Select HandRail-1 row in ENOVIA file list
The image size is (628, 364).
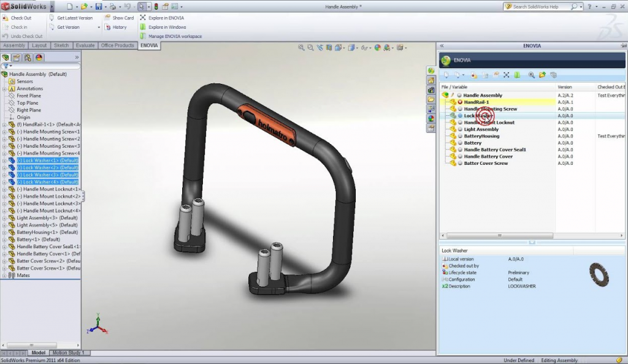tap(477, 102)
